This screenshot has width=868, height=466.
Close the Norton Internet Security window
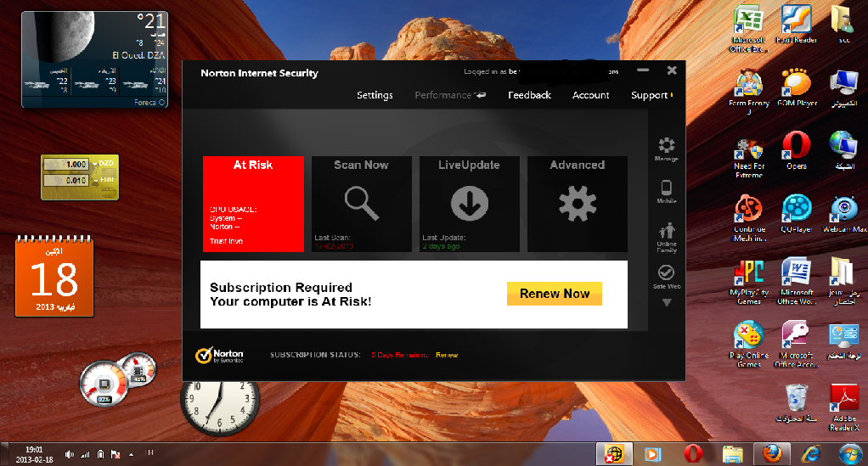click(x=672, y=70)
